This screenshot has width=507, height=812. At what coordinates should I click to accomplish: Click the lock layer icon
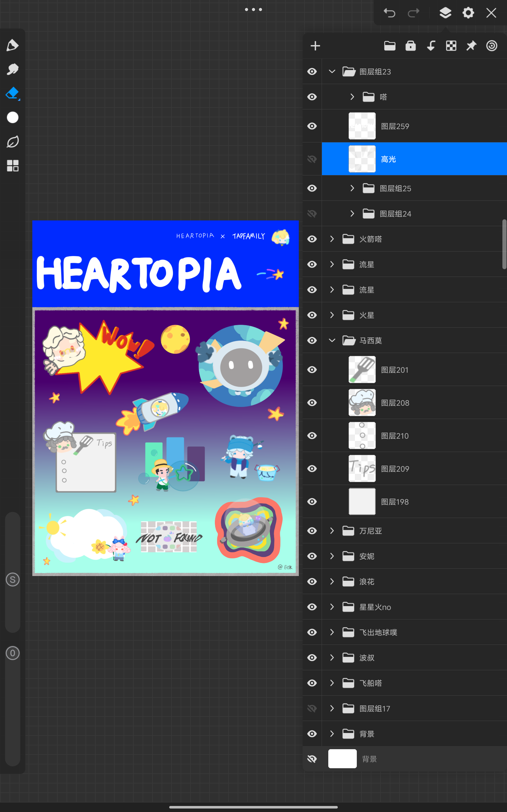[x=410, y=46]
